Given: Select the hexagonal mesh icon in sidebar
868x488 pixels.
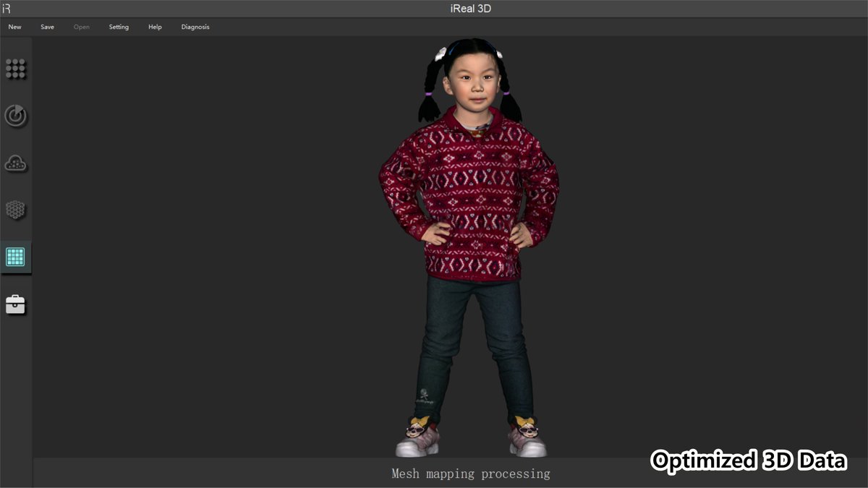Looking at the screenshot, I should (x=16, y=210).
